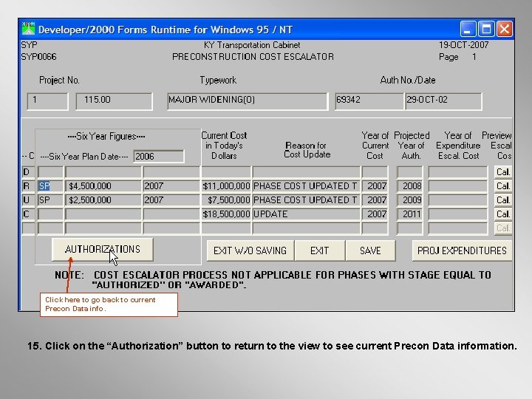Open PROJ EXPENDITURES

tap(462, 250)
